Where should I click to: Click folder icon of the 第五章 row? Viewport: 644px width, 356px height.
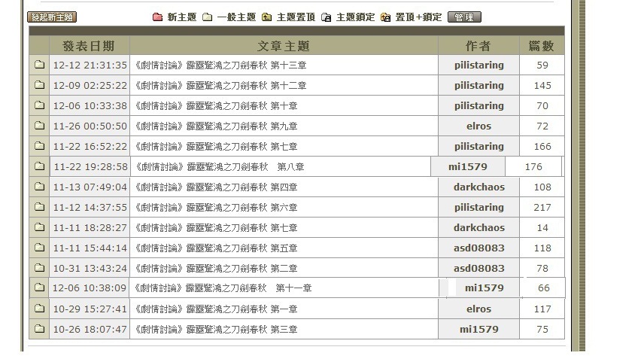click(x=39, y=248)
